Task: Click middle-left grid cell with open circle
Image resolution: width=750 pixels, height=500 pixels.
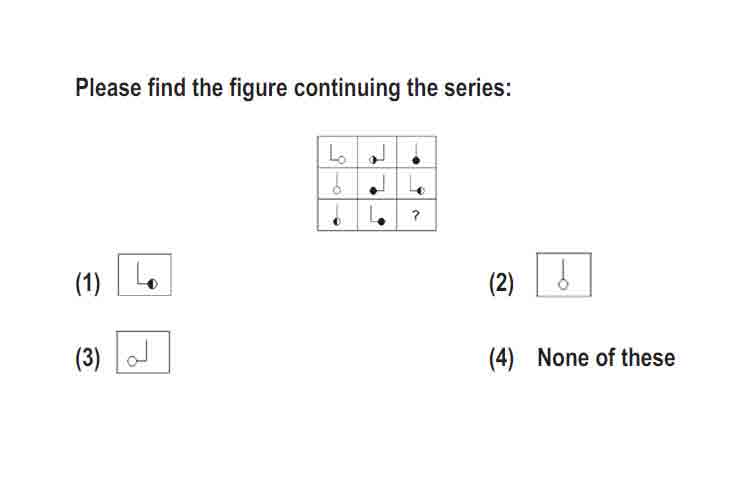Action: pyautogui.click(x=337, y=184)
